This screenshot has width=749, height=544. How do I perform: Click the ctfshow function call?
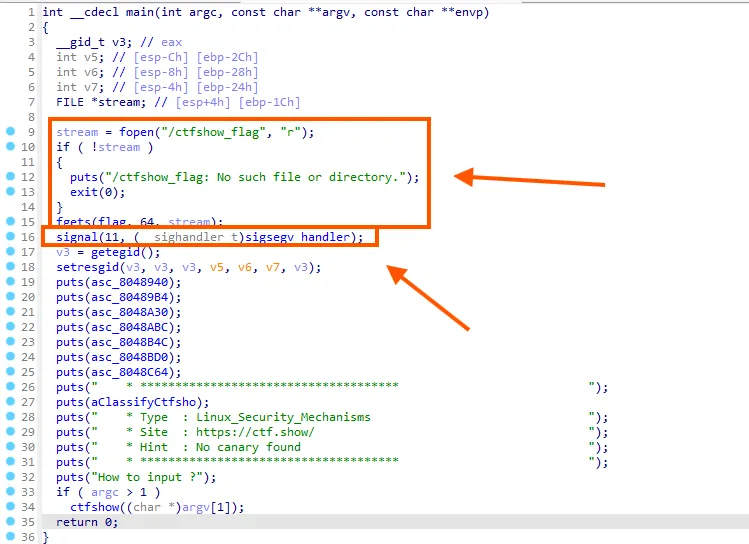click(95, 507)
